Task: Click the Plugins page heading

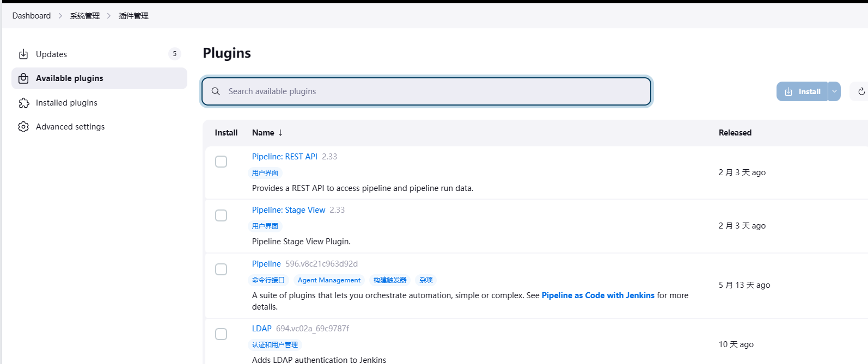Action: click(227, 53)
